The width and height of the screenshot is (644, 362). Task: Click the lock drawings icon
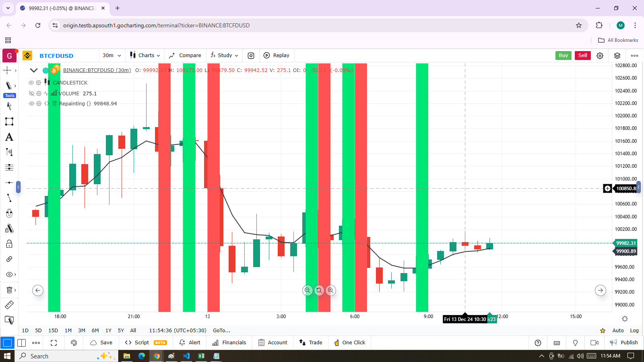9,244
